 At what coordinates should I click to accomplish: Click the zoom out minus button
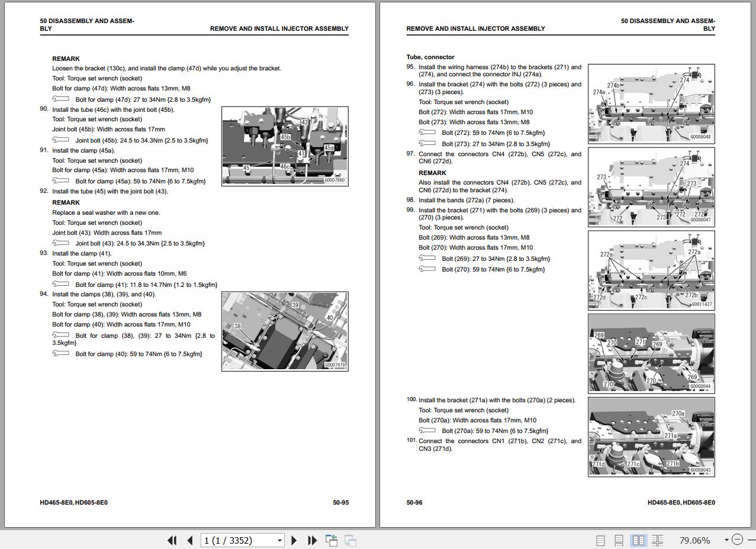click(737, 540)
